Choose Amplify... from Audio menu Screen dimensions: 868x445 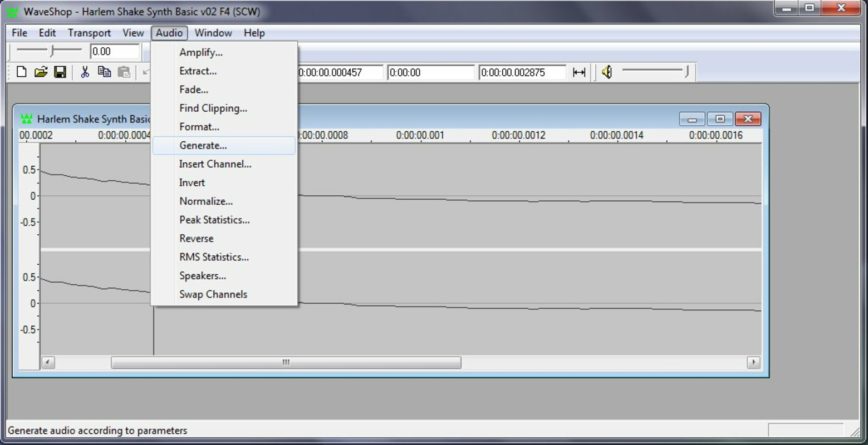(x=224, y=52)
